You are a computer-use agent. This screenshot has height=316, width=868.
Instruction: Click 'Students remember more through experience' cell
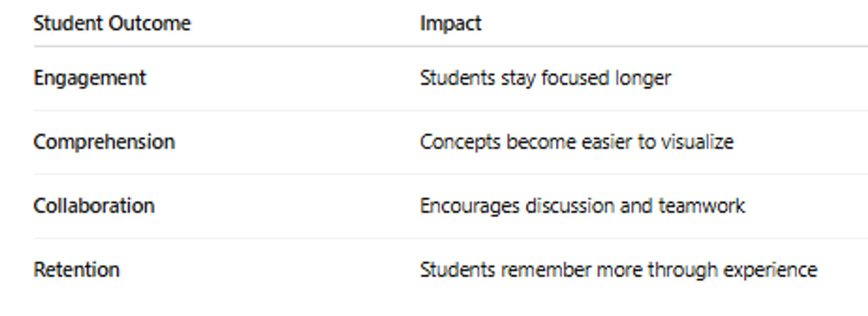point(618,270)
